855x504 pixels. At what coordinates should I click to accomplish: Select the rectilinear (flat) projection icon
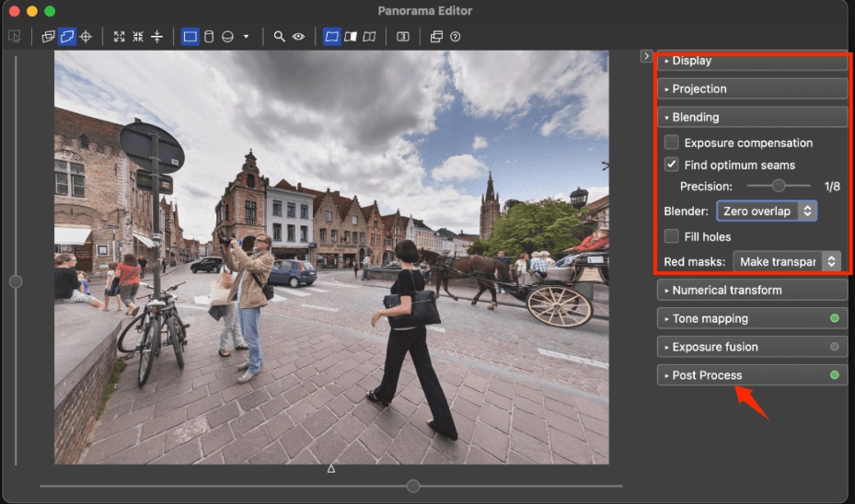[x=190, y=37]
